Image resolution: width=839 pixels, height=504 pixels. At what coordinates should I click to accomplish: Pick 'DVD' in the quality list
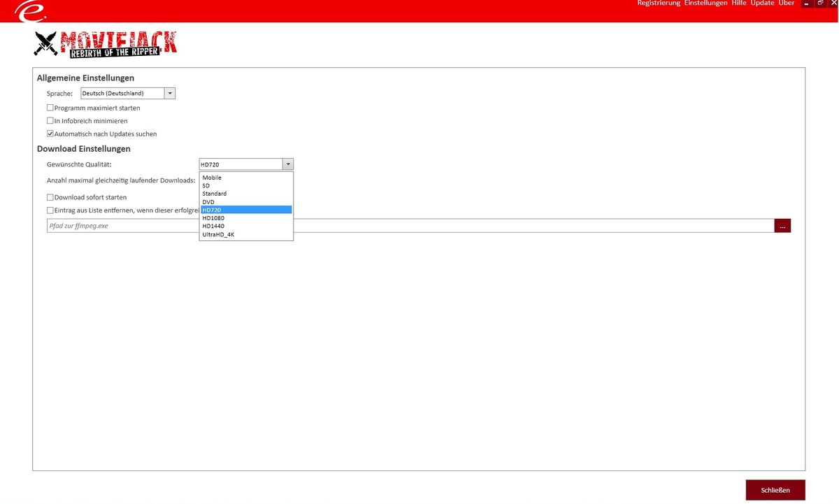(246, 202)
